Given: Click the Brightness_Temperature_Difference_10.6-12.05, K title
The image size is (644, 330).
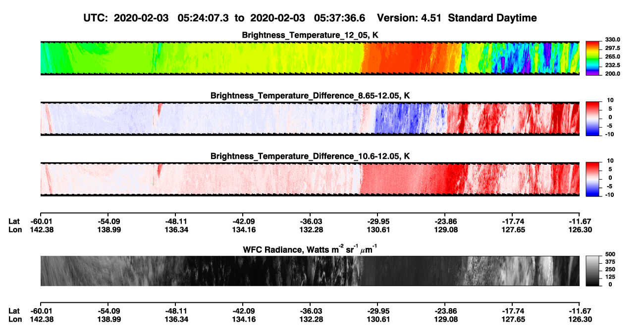Looking at the screenshot, I should [310, 156].
